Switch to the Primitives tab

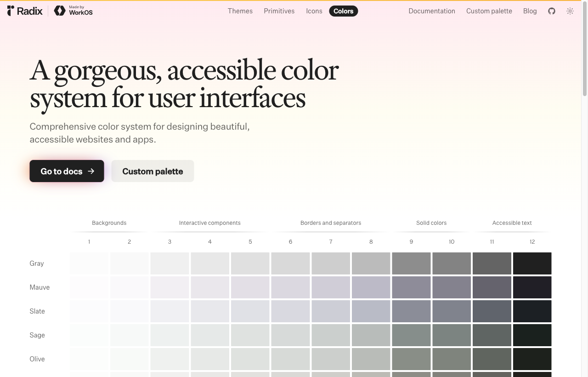click(279, 11)
